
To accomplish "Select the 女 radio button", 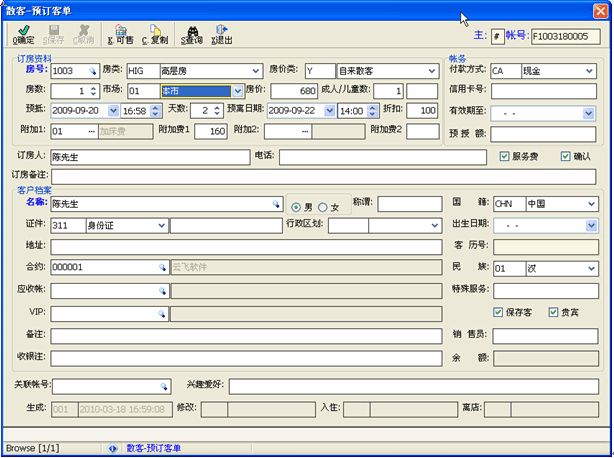I will click(323, 207).
